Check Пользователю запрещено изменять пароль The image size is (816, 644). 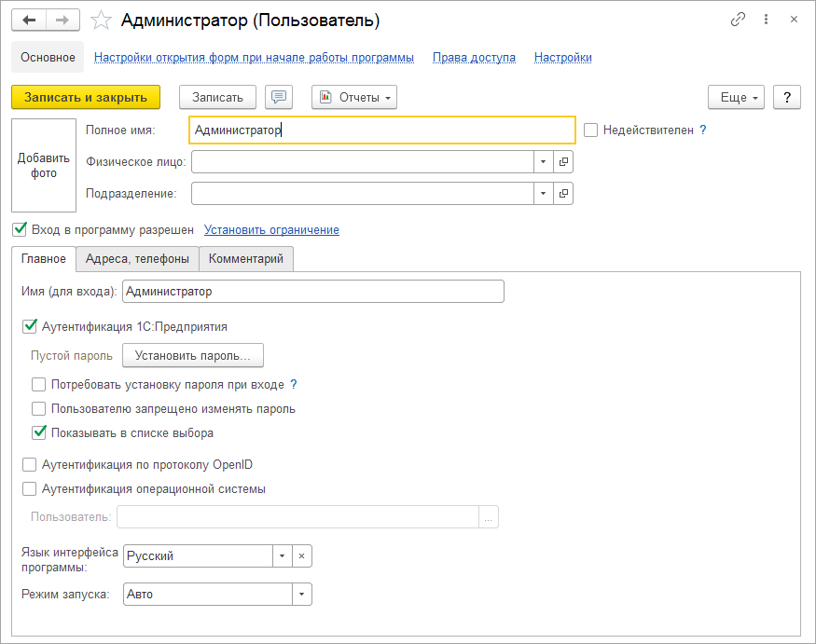39,408
